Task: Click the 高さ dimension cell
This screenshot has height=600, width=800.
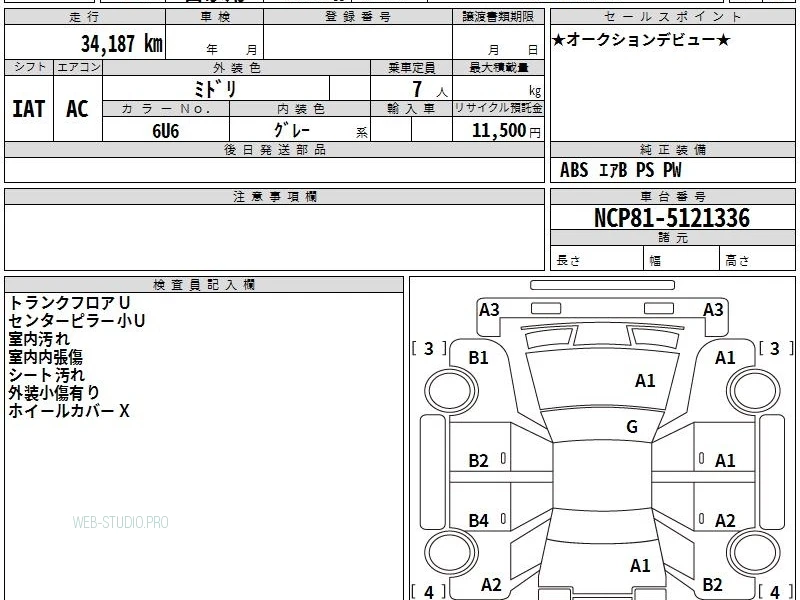Action: [758, 258]
